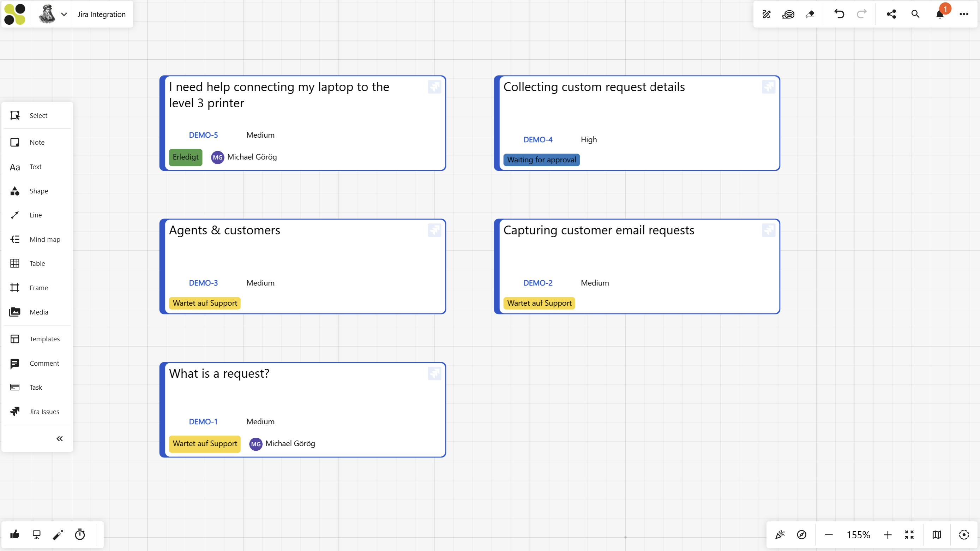
Task: Pick the Shape tool
Action: tap(37, 191)
